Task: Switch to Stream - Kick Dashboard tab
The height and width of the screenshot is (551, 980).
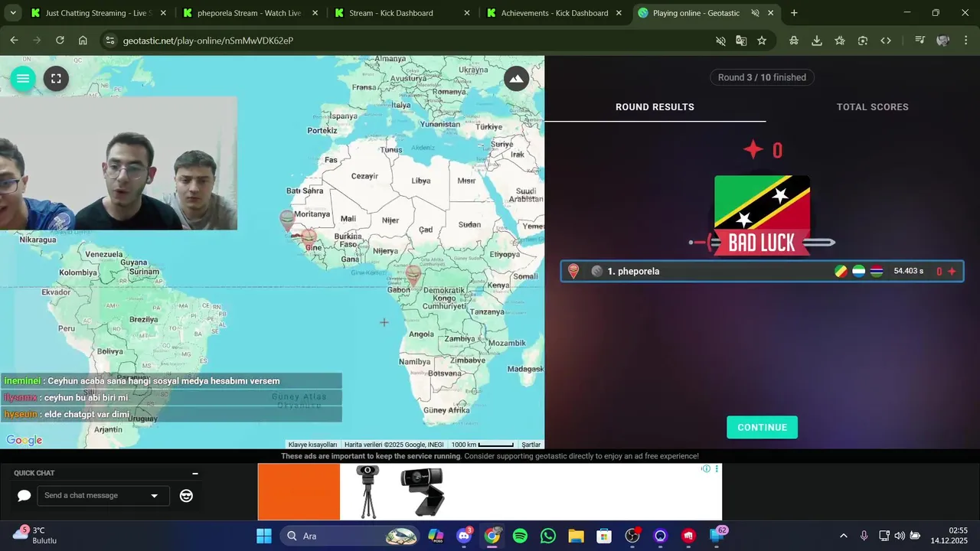Action: click(400, 13)
